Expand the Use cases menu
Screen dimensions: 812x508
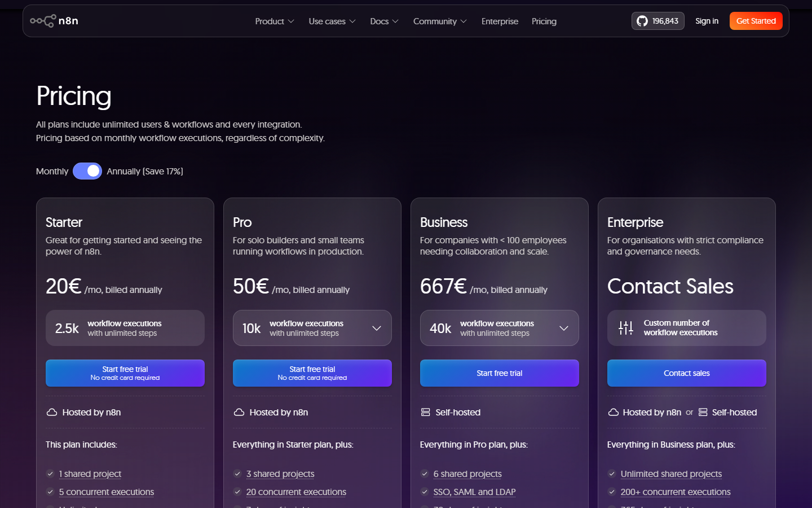(332, 21)
